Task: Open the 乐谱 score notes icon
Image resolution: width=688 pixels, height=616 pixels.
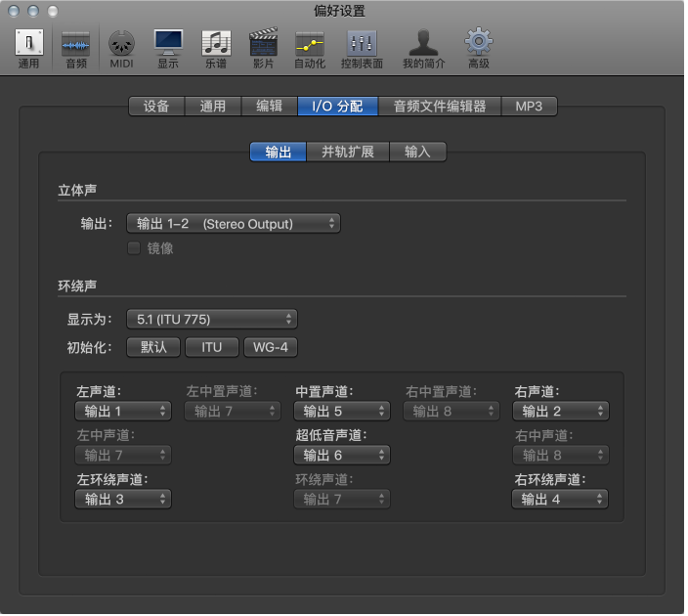Action: [216, 48]
